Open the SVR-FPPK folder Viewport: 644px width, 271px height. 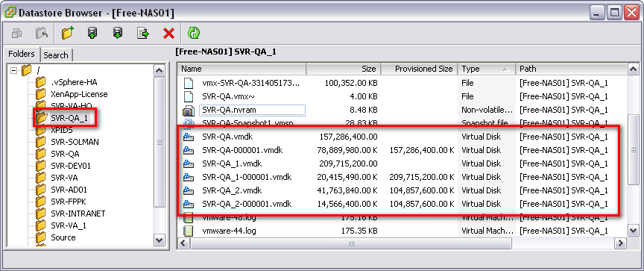(69, 202)
